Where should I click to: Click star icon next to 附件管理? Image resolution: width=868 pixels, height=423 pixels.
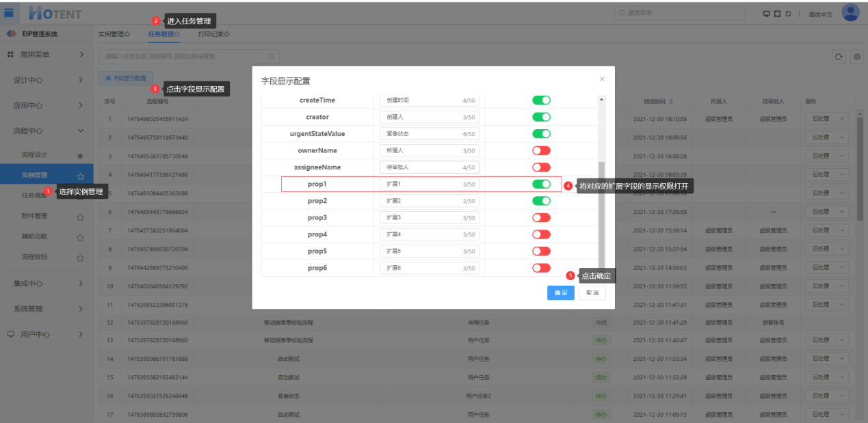80,217
